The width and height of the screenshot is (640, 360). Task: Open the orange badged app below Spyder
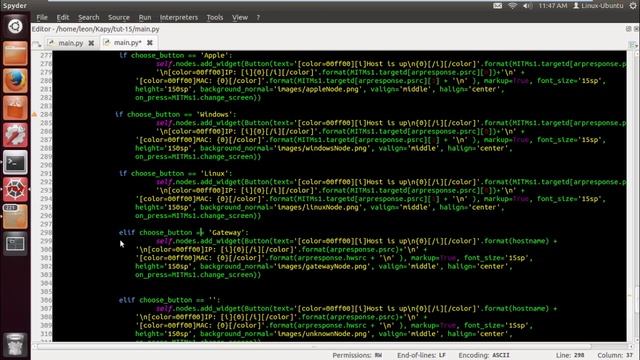click(15, 217)
